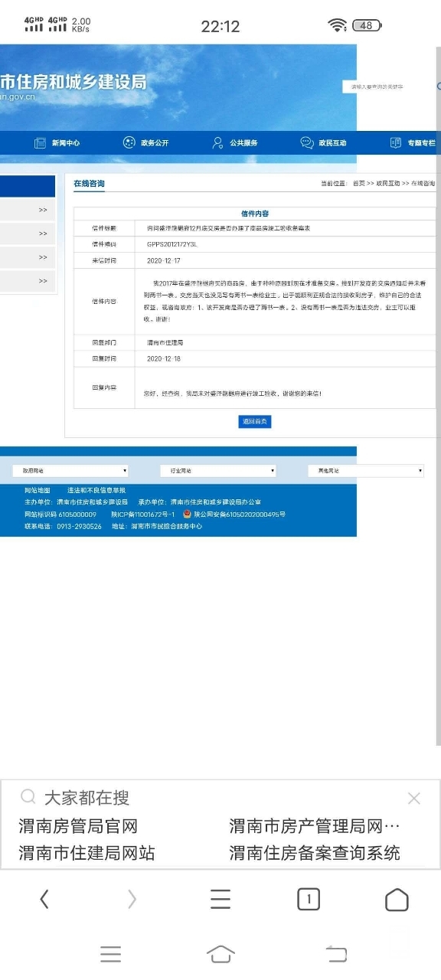441x980 pixels.
Task: Open the first sidebar >> item
Action: point(28,210)
